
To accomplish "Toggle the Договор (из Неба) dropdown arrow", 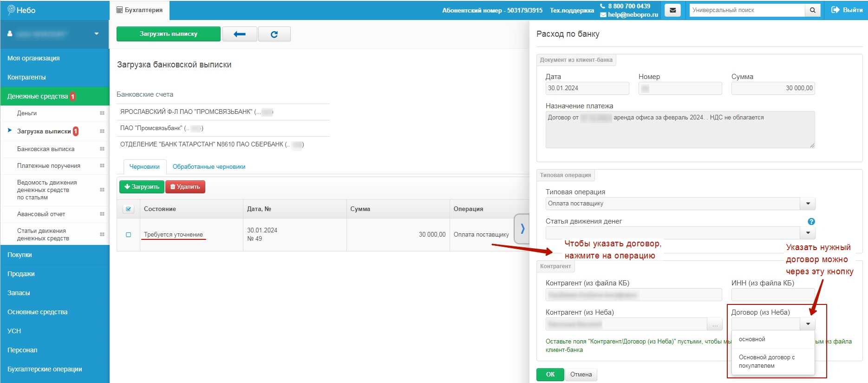I will tap(808, 324).
